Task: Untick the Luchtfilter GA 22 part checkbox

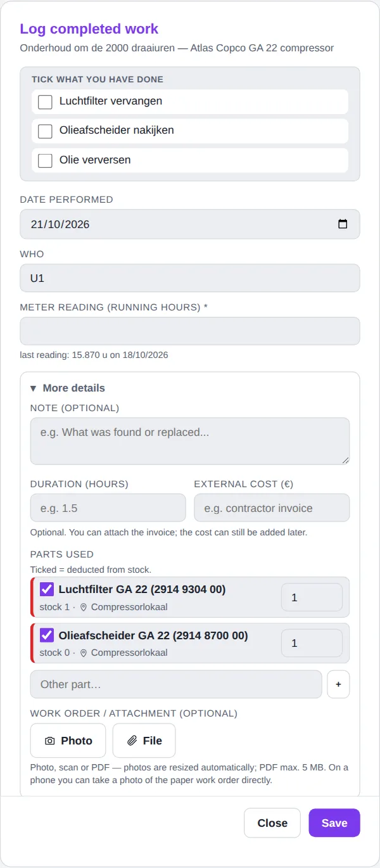Action: point(47,590)
